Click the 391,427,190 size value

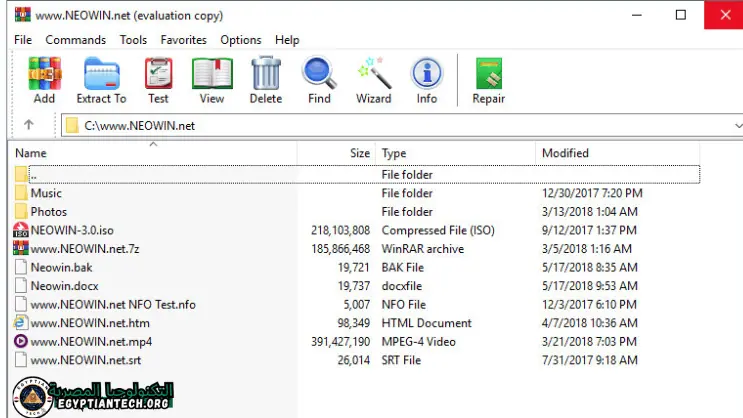[340, 341]
